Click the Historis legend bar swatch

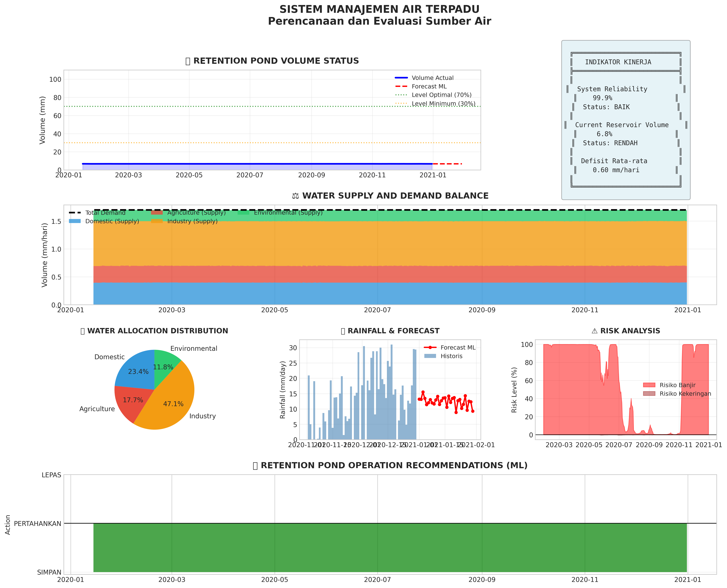430,356
